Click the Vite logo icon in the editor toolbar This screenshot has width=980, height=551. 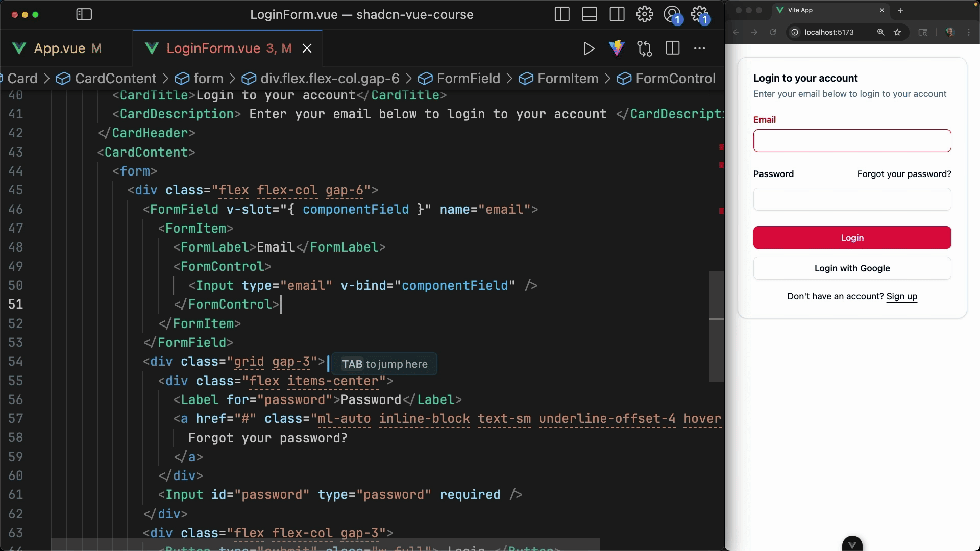click(617, 48)
